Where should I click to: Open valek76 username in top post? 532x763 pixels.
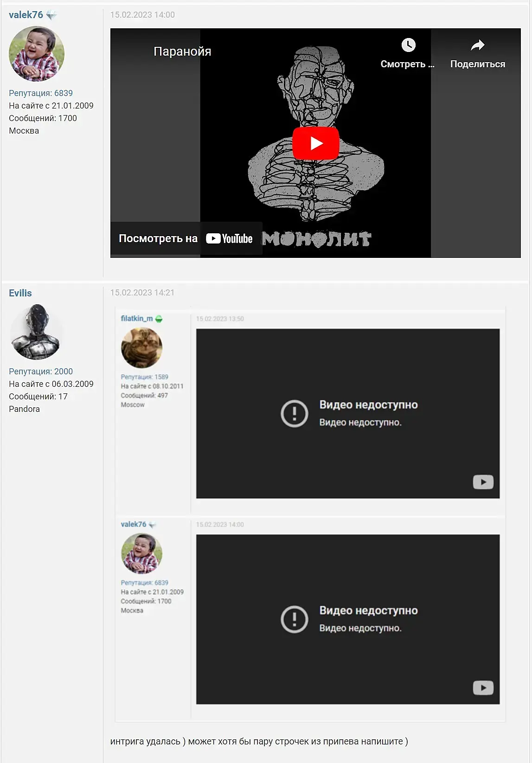(x=26, y=15)
